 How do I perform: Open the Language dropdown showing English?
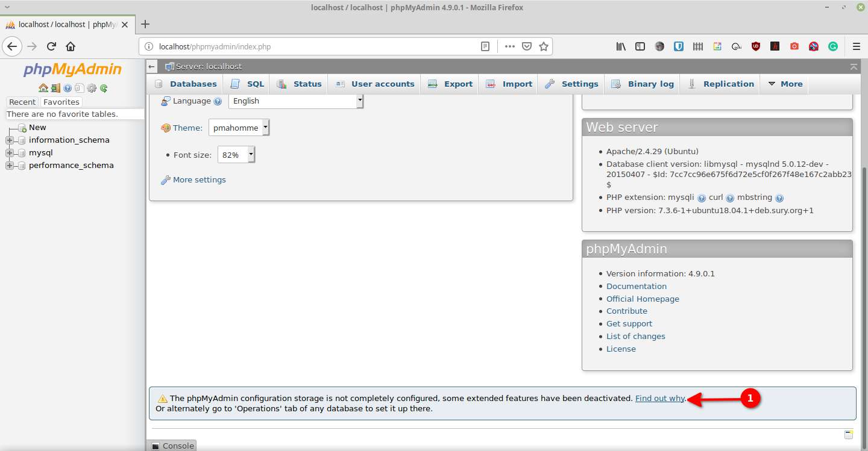point(296,101)
